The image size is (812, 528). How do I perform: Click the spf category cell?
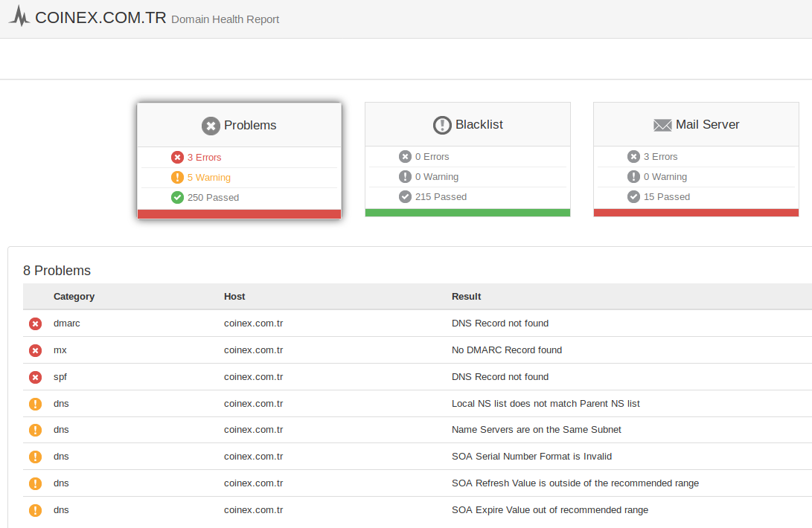tap(60, 377)
